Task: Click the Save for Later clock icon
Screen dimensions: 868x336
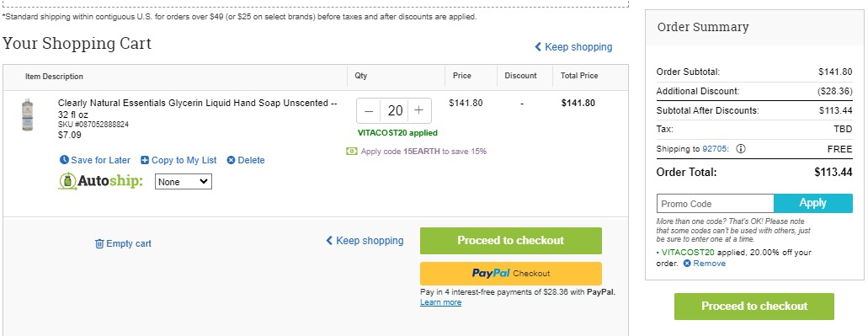Action: coord(64,160)
